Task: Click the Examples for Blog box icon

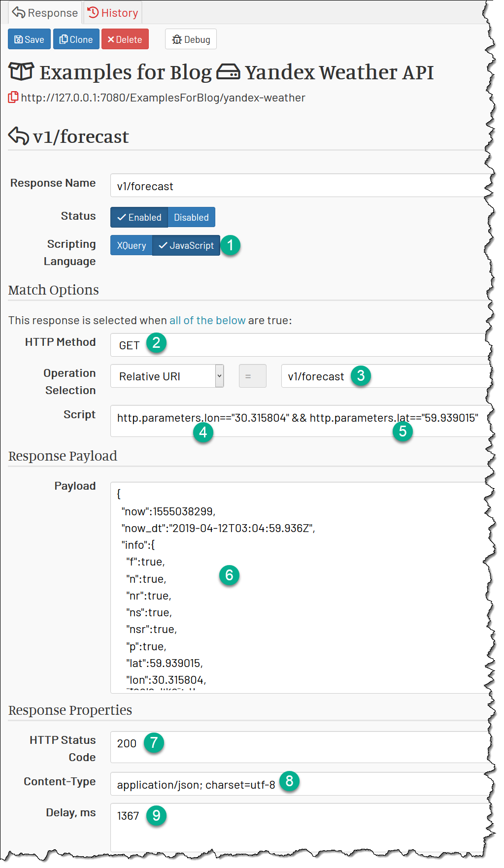Action: [x=21, y=71]
